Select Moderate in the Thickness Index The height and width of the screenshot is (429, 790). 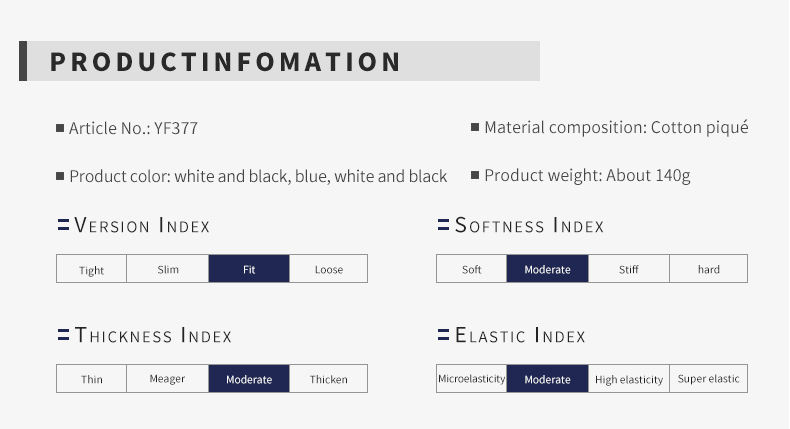(x=249, y=379)
